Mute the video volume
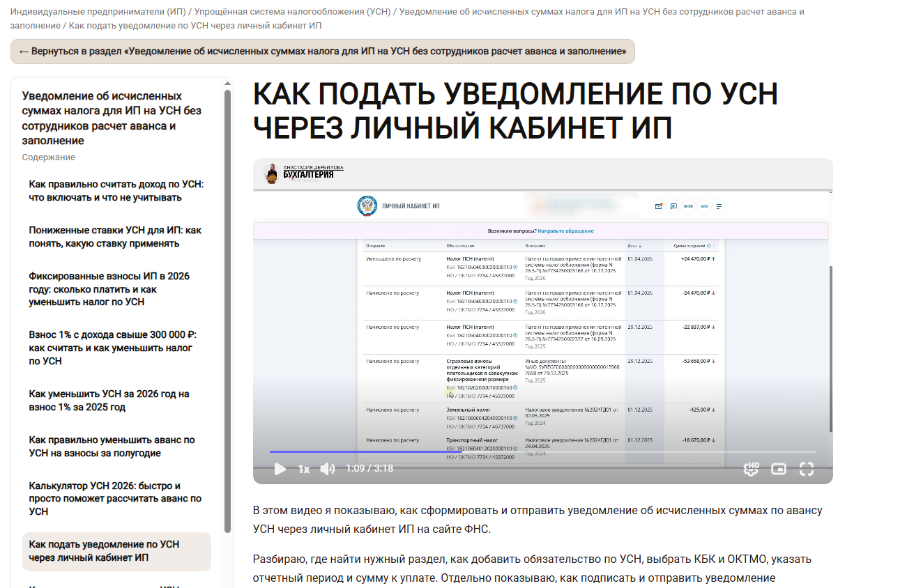 (x=327, y=469)
